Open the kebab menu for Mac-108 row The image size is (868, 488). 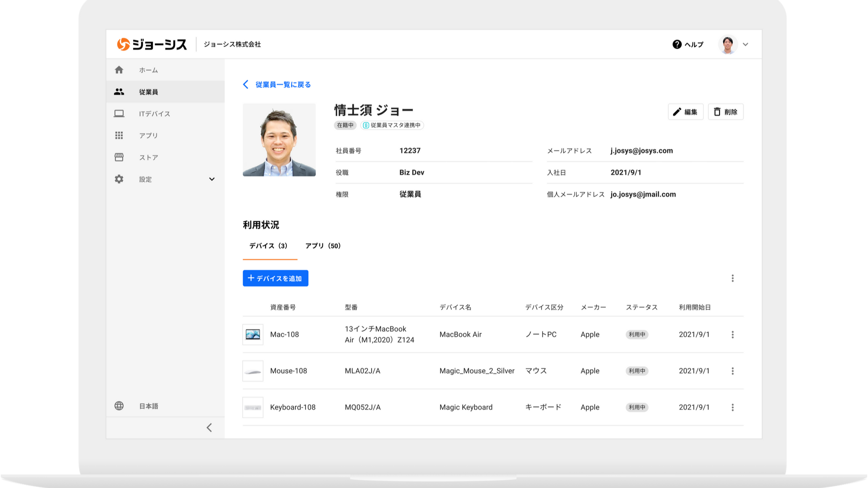[733, 334]
